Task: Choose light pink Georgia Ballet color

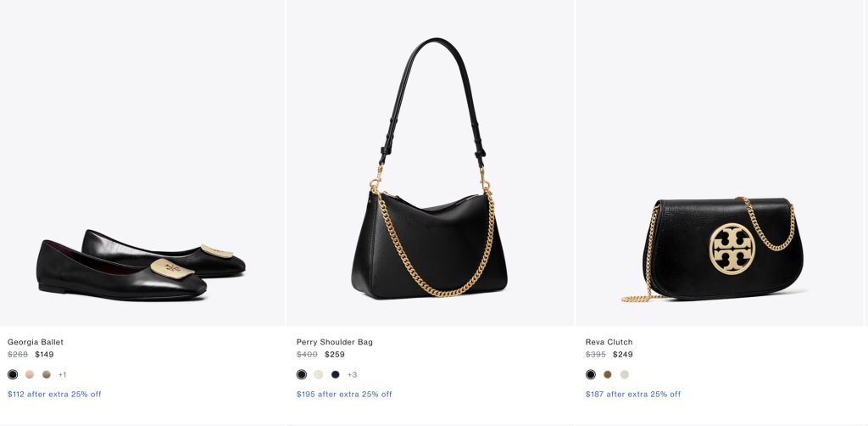Action: coord(30,374)
